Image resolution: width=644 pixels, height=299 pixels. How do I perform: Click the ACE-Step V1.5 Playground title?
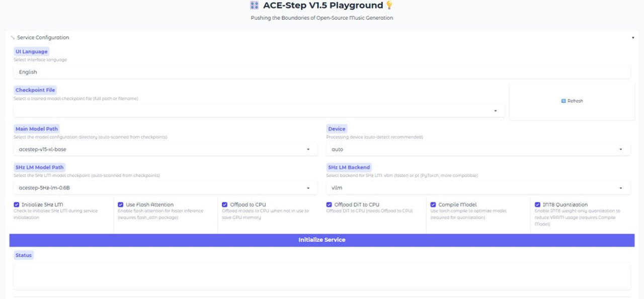(x=323, y=6)
